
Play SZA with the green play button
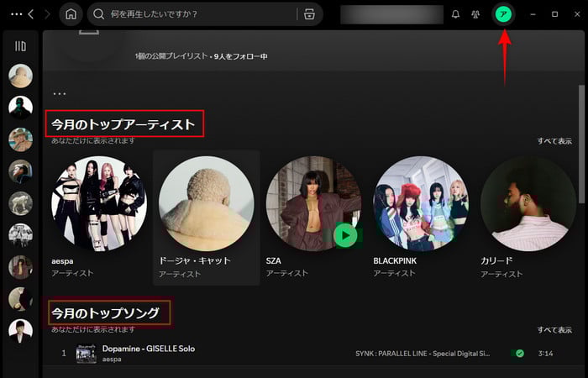pyautogui.click(x=345, y=236)
